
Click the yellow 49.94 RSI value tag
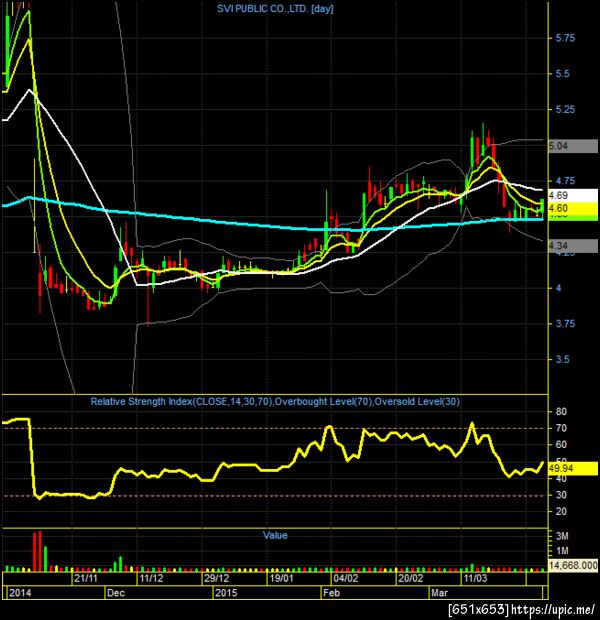[573, 469]
